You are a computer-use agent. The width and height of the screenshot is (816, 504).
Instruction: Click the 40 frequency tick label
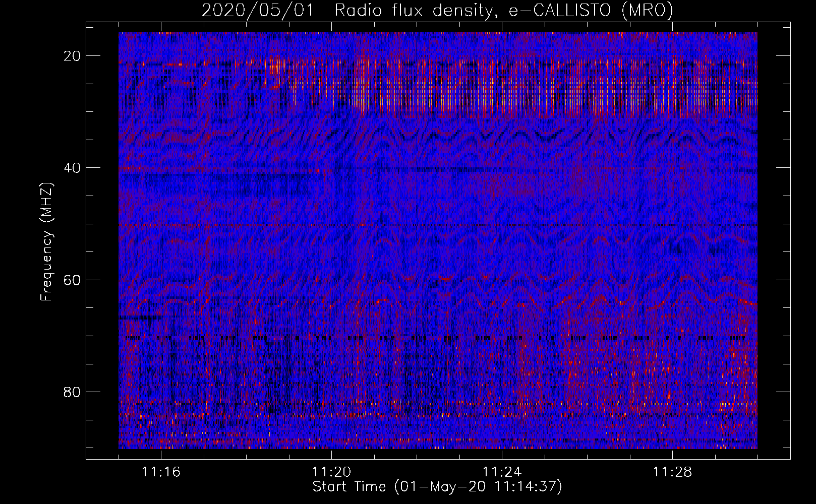click(x=73, y=167)
